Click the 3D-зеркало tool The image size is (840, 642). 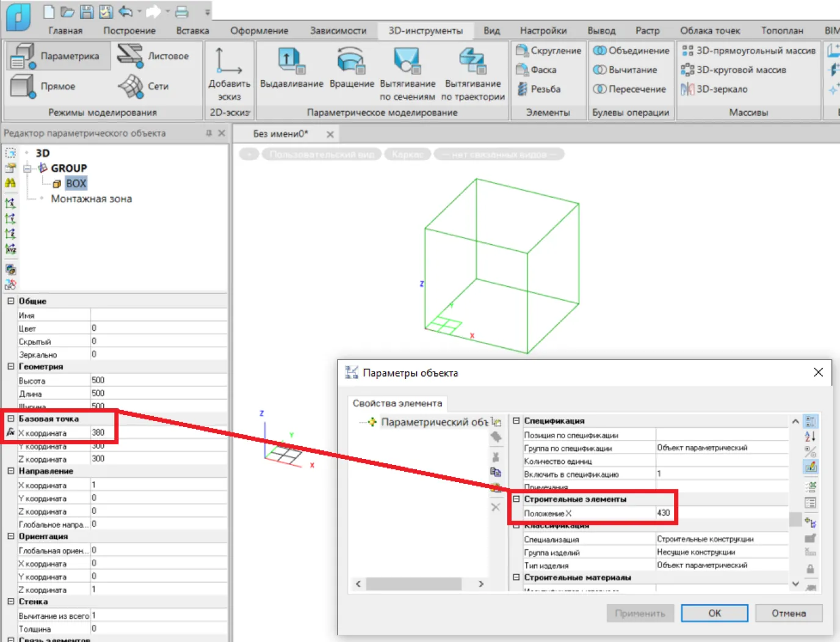[x=714, y=89]
